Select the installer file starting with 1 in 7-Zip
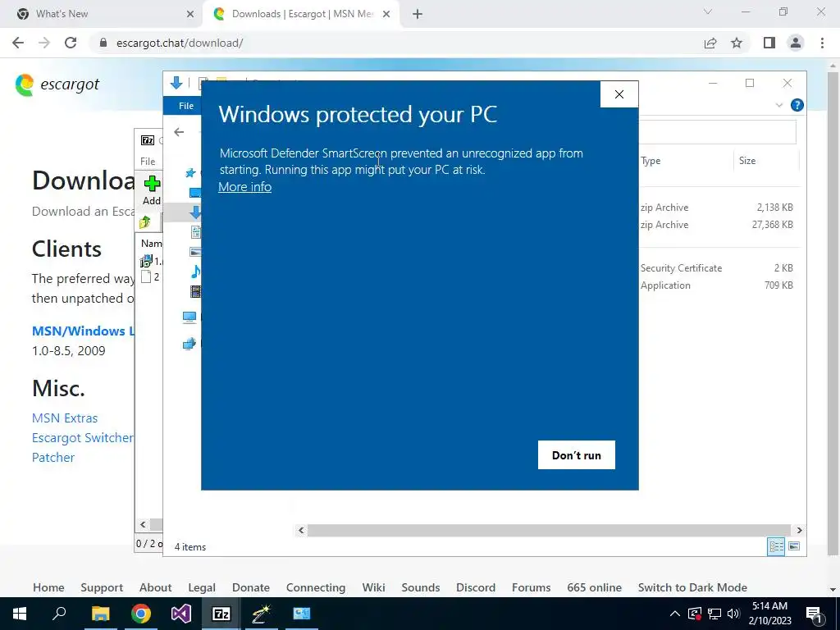 coord(151,262)
